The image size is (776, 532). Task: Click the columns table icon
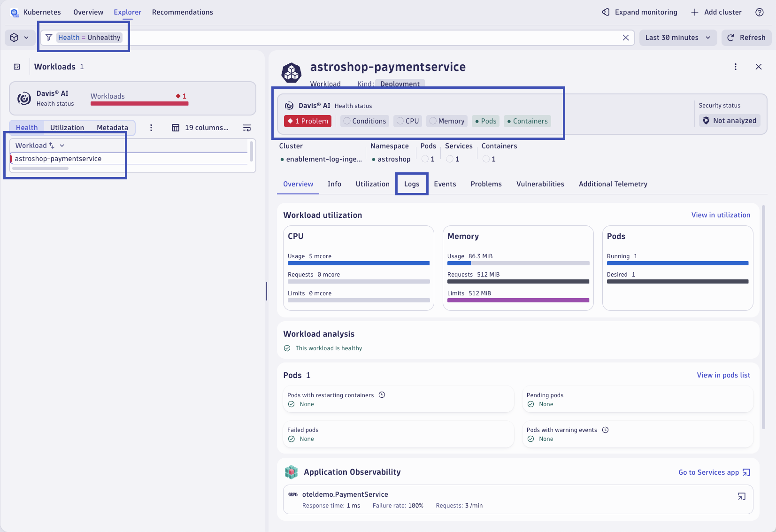coord(176,128)
